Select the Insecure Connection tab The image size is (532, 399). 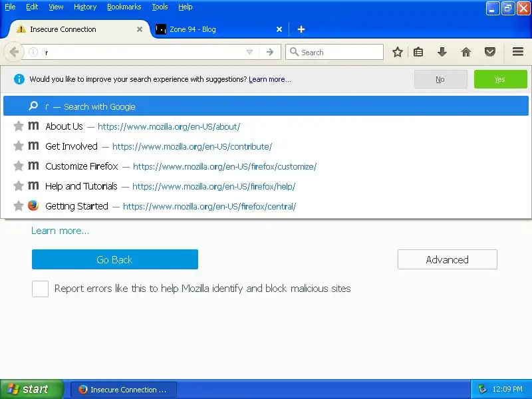pyautogui.click(x=78, y=29)
